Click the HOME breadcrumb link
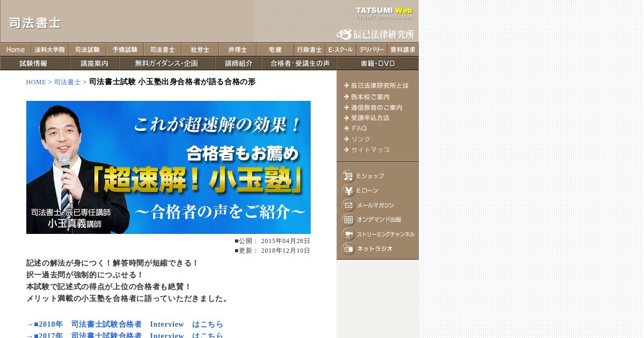 [x=36, y=82]
